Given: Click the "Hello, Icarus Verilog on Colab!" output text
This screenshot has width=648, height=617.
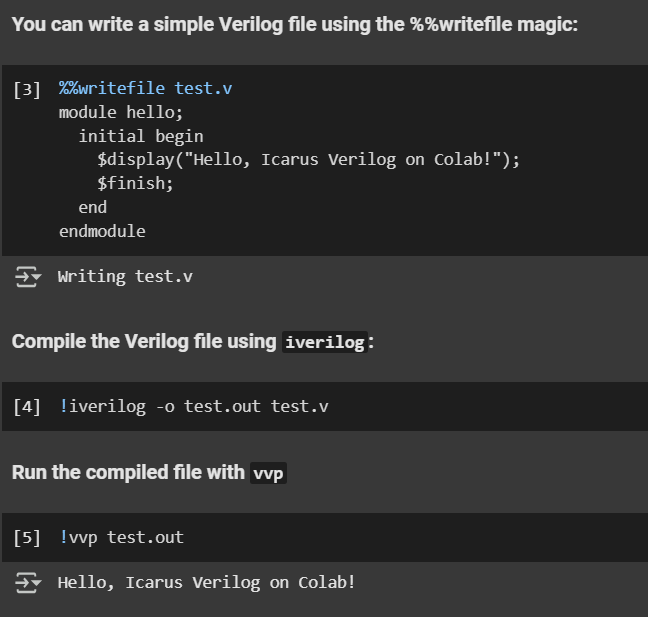Looking at the screenshot, I should pos(206,582).
